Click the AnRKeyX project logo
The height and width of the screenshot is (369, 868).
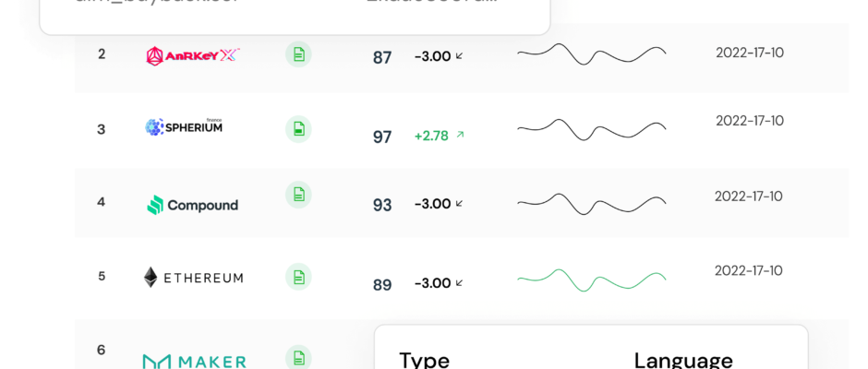(193, 55)
